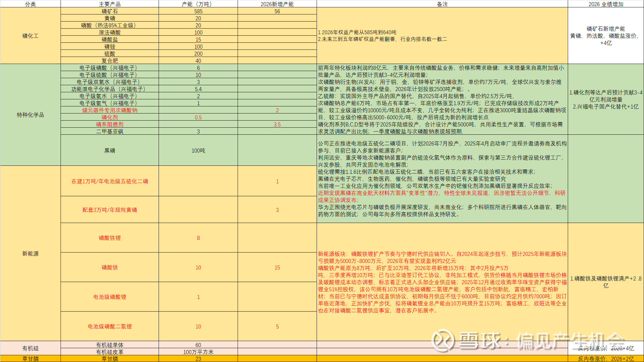The height and width of the screenshot is (362, 644).
Task: Click the 磷酸铁锂 product cell
Action: [109, 238]
